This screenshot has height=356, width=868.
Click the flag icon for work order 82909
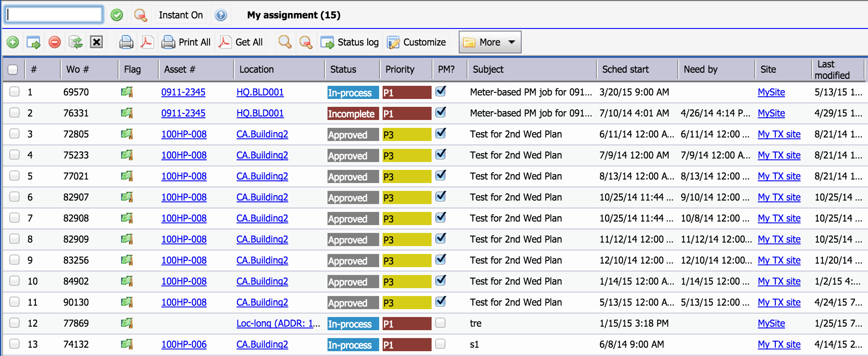click(x=127, y=239)
